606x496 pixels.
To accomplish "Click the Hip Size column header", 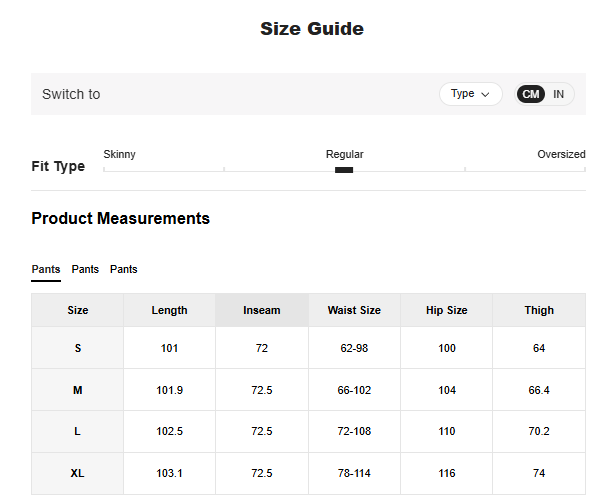I will (x=447, y=310).
